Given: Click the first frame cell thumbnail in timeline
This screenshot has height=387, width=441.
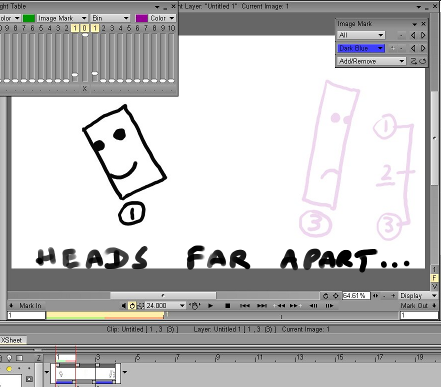Looking at the screenshot, I should [x=65, y=374].
